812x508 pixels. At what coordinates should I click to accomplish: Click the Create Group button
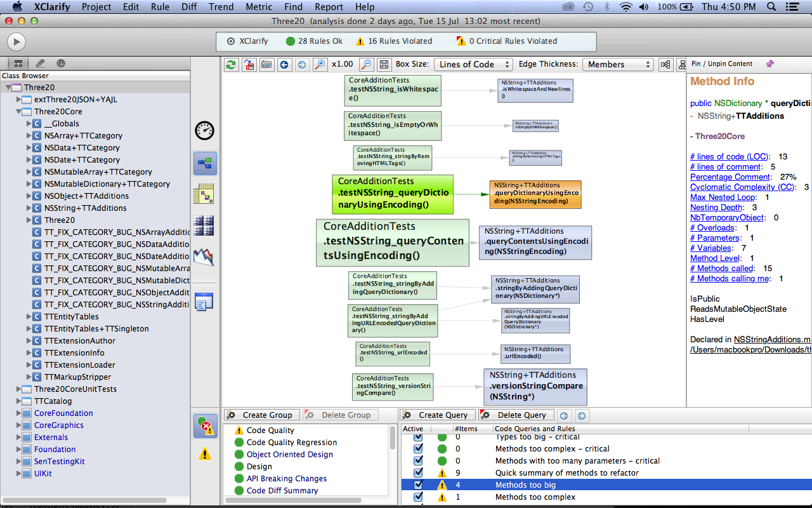click(261, 415)
